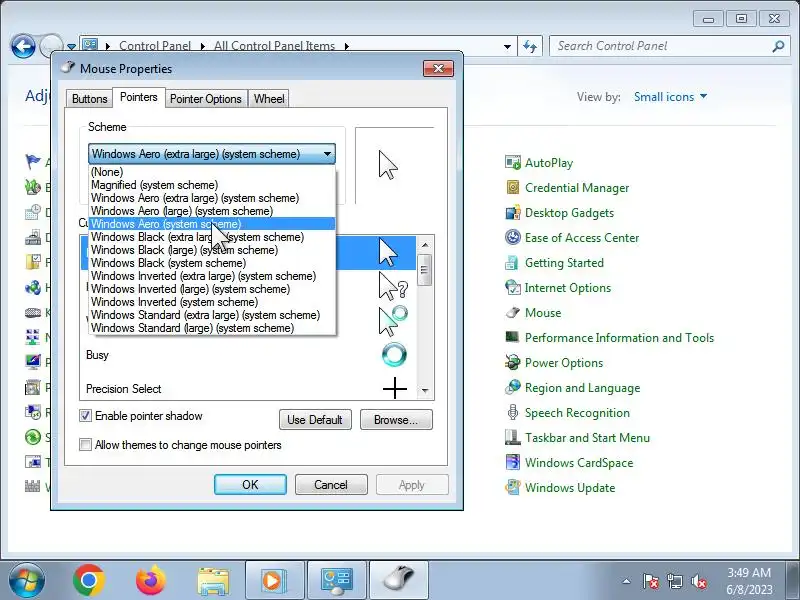
Task: Choose Windows Aero (system scheme)
Action: (x=212, y=224)
